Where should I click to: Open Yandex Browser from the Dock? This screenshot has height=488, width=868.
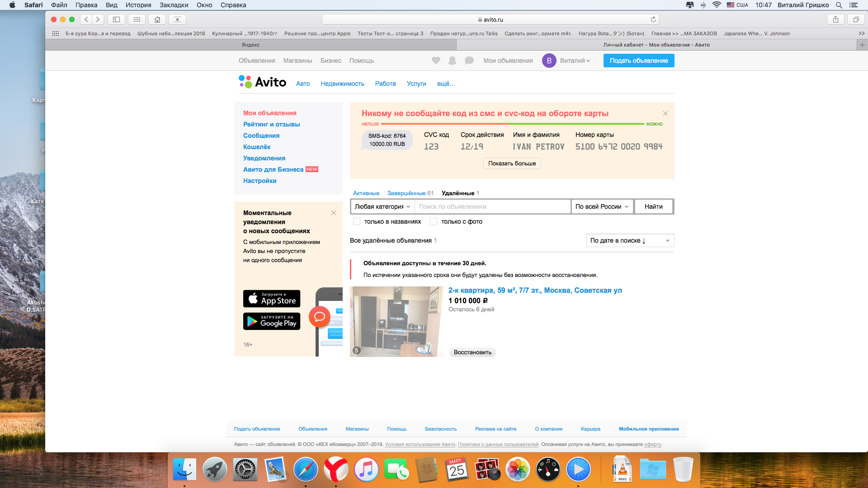click(x=335, y=470)
